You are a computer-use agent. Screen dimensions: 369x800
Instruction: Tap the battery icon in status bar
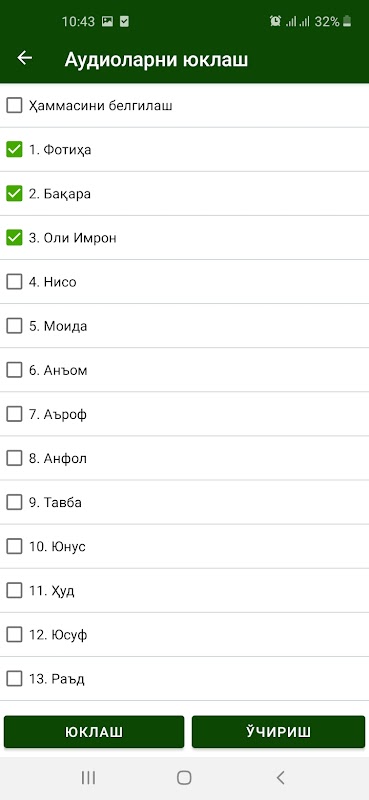347,21
